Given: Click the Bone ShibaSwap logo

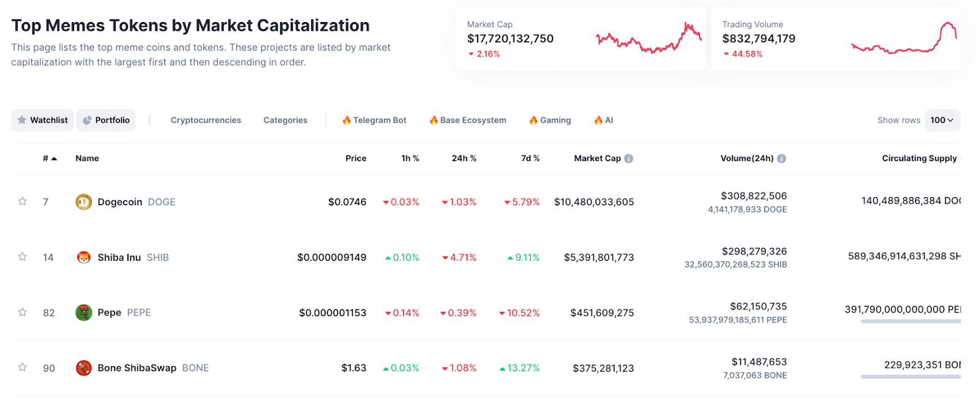Looking at the screenshot, I should click(83, 368).
